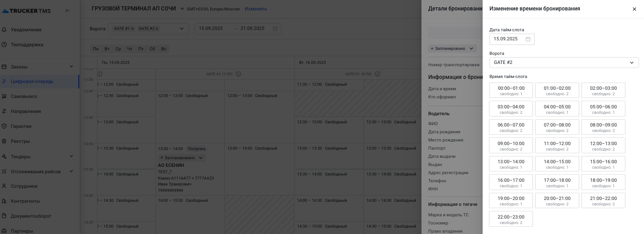
Task: Select the 17:00–18:00 slot button
Action: [x=557, y=182]
